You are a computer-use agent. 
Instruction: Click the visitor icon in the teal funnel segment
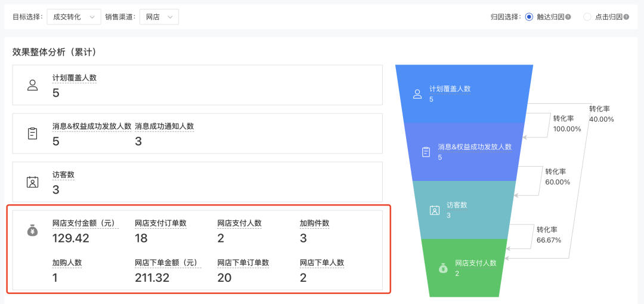click(435, 210)
